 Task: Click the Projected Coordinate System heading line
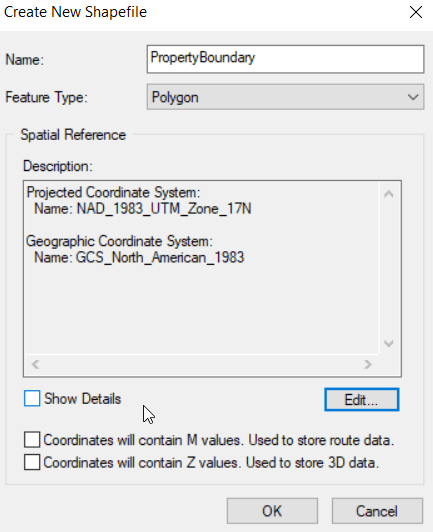pos(113,192)
